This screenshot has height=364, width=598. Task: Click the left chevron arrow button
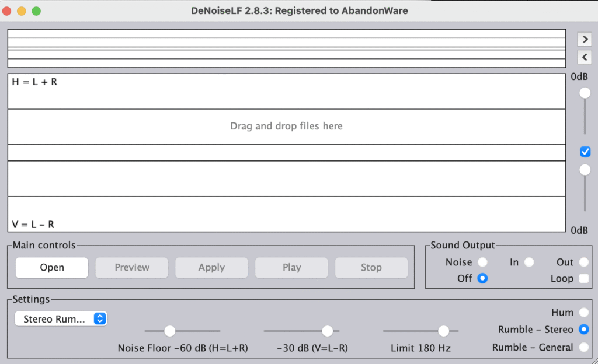585,57
